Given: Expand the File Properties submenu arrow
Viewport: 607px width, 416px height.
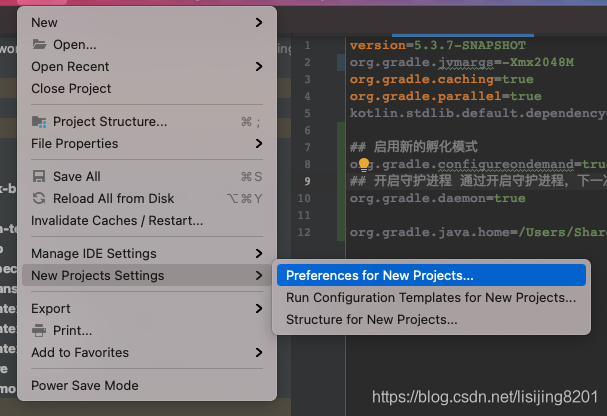Looking at the screenshot, I should coord(259,143).
